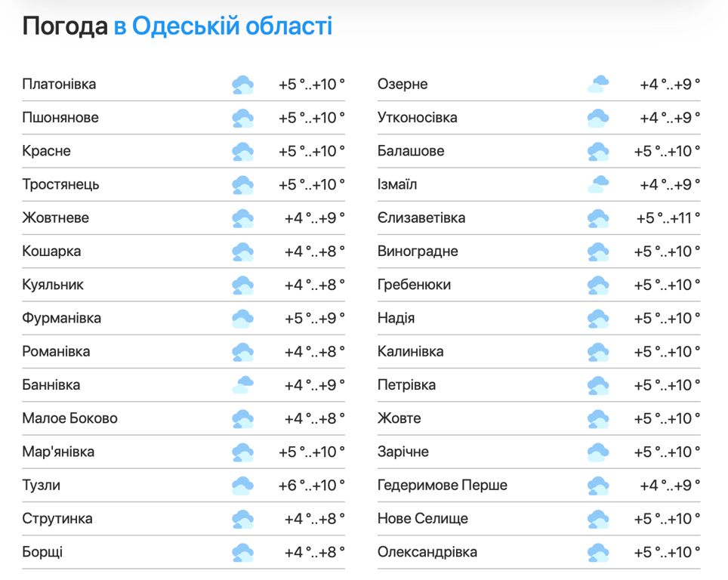Click the cloud icon beside Олександрівка

tap(597, 552)
